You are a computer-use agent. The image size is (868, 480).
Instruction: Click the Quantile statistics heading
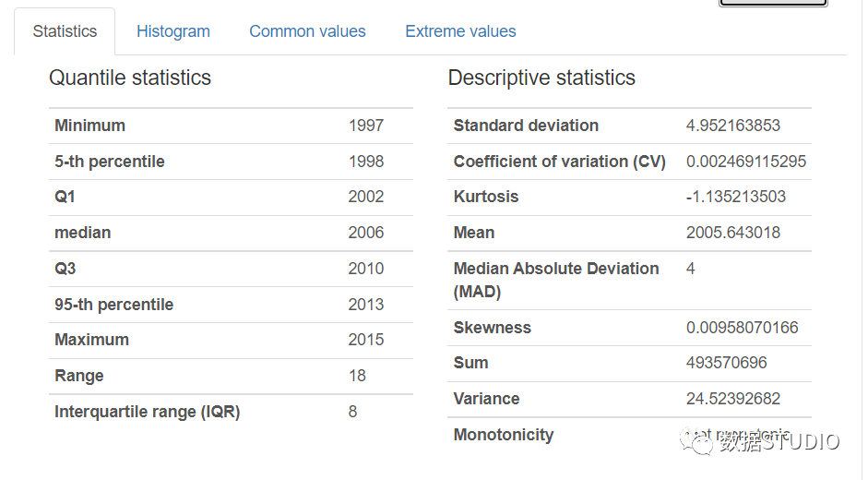[130, 78]
